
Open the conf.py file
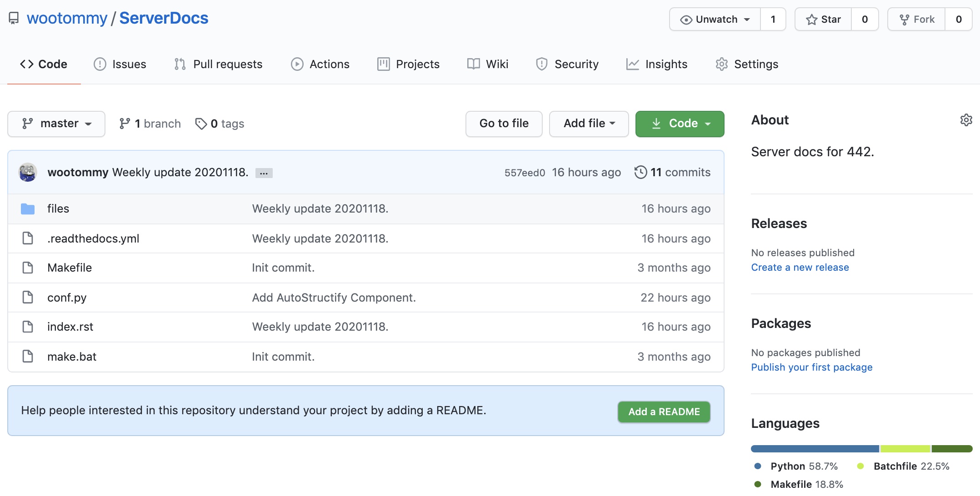click(x=67, y=298)
